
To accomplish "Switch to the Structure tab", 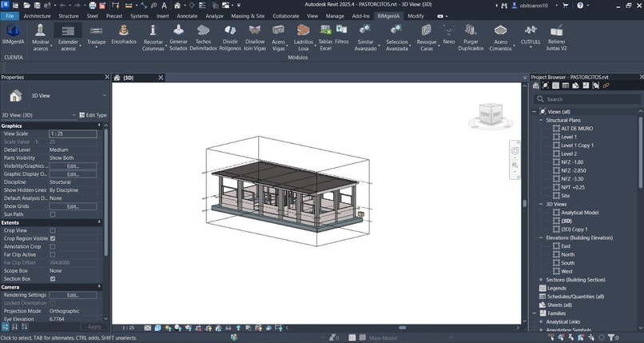I will pyautogui.click(x=69, y=16).
